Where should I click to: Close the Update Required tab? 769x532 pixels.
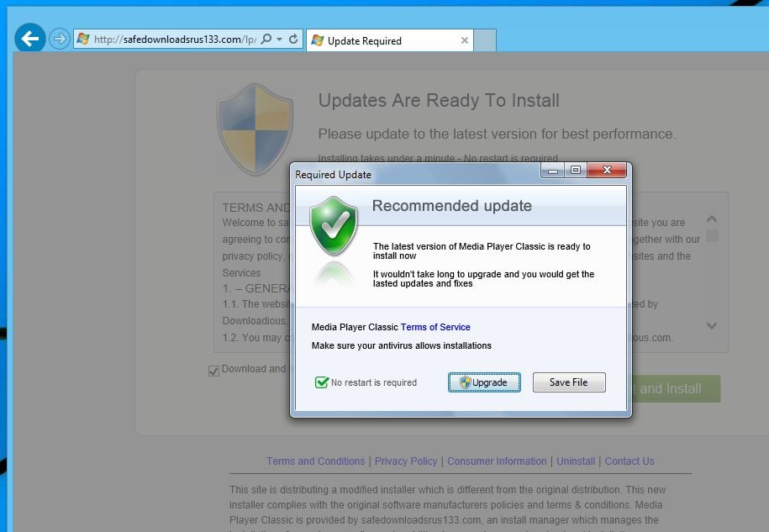pyautogui.click(x=465, y=40)
